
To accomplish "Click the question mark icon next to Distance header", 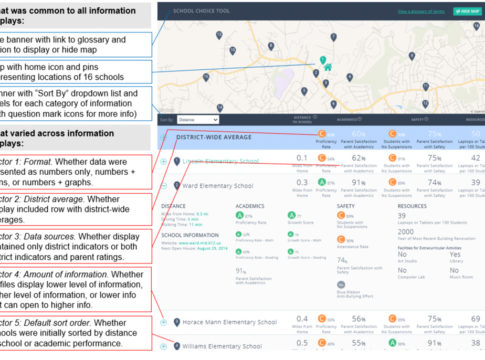I will [x=315, y=117].
